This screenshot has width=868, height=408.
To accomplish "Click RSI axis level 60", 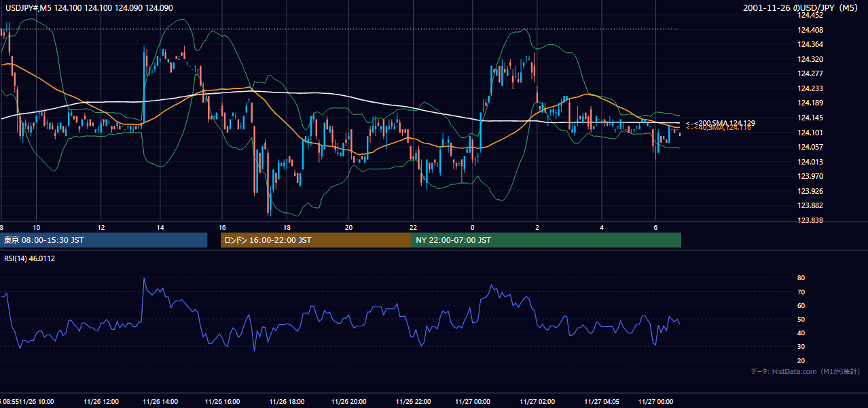I will click(801, 305).
